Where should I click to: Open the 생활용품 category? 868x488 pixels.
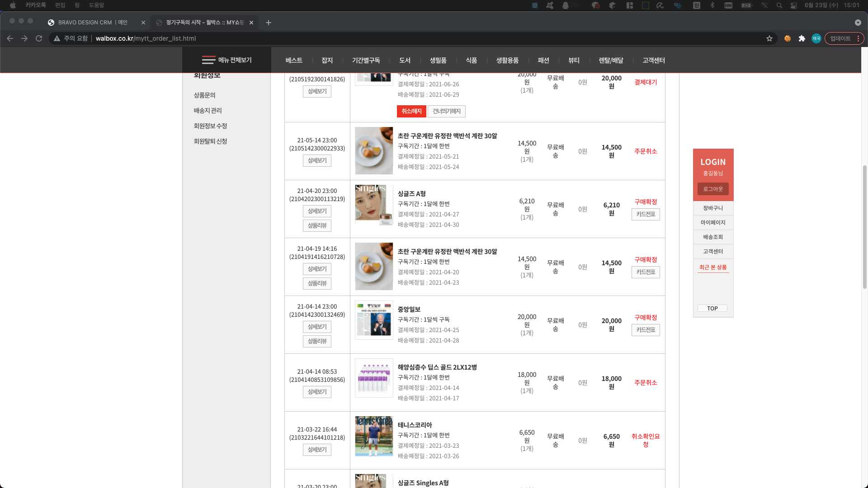pyautogui.click(x=507, y=60)
